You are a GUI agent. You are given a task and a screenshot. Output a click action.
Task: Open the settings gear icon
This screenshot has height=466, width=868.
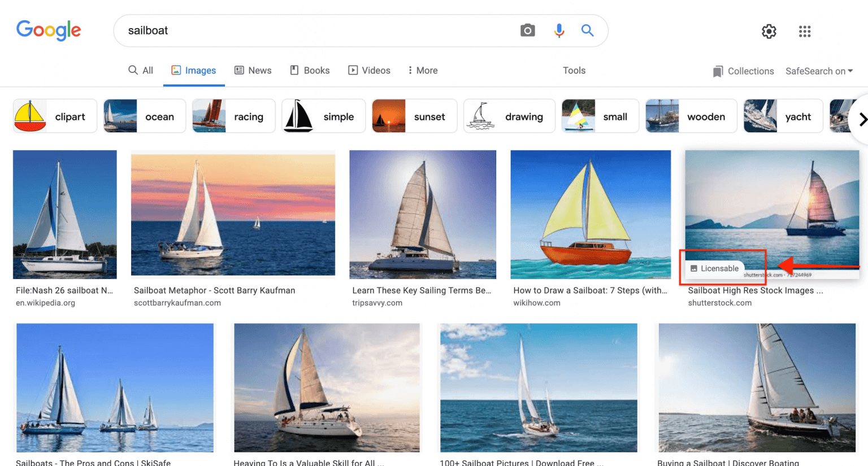coord(769,32)
